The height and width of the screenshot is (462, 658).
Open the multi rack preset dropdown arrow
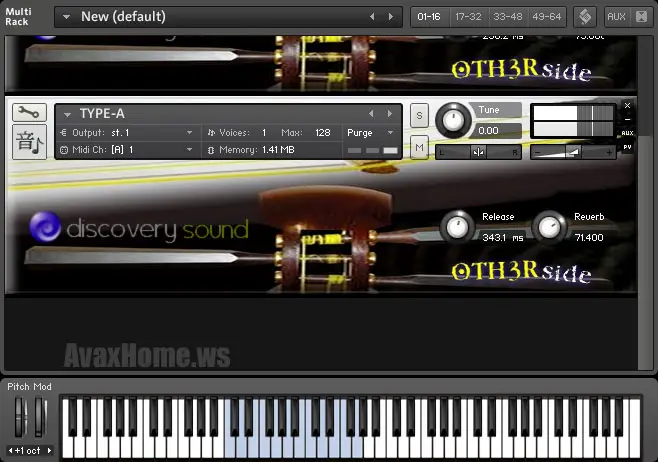66,17
